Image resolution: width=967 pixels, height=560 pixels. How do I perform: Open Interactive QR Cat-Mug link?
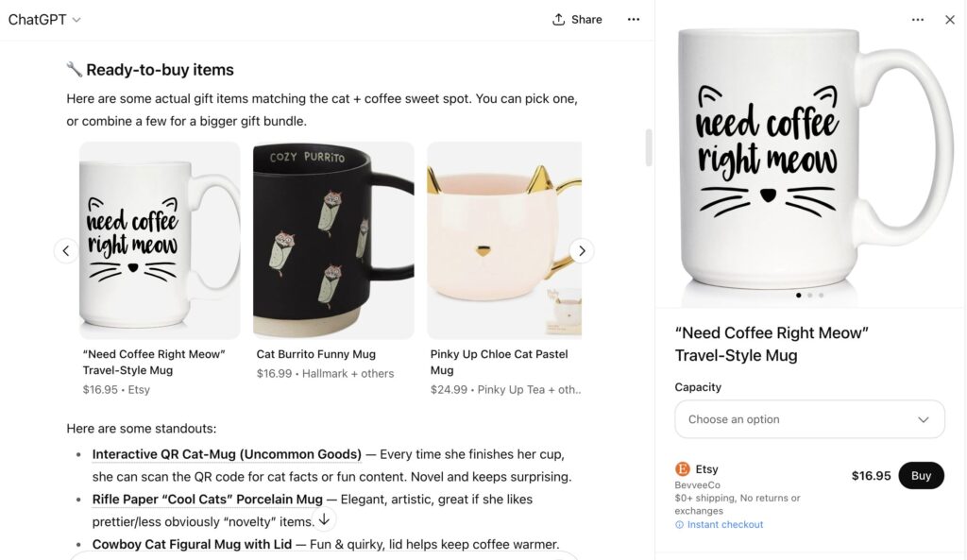[227, 454]
